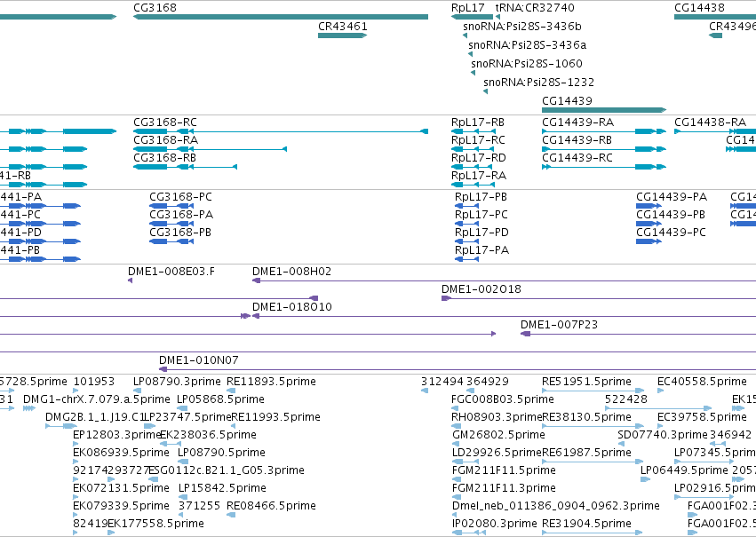Select transcript CG14439-RB label

tap(577, 140)
